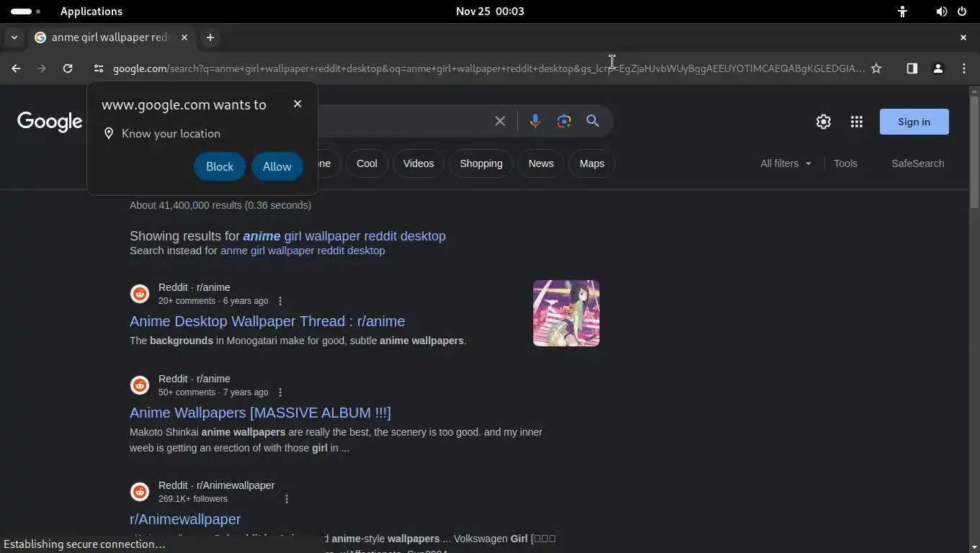Screen dimensions: 980x553
Task: Open more options for r/Animewallpaper result
Action: 287,499
